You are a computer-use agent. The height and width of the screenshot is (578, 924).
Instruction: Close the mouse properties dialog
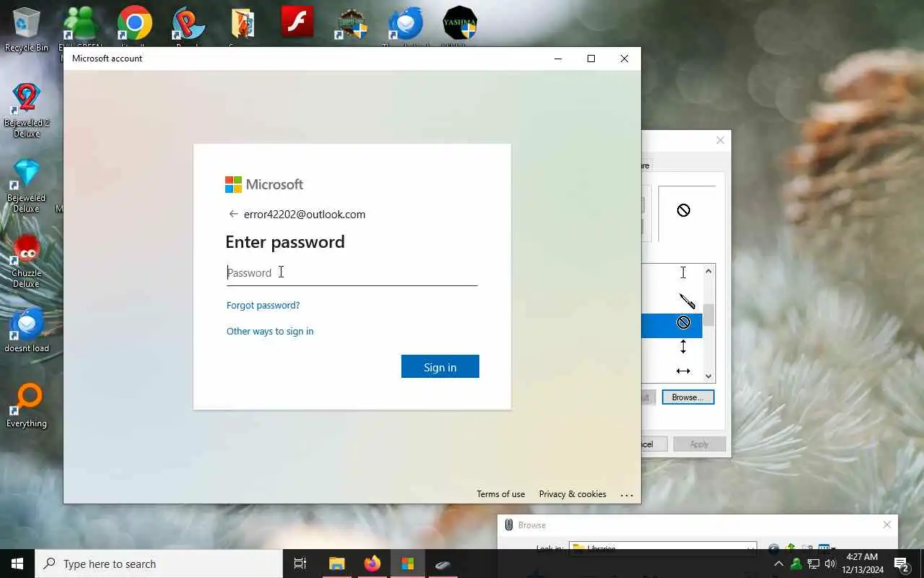pyautogui.click(x=720, y=141)
